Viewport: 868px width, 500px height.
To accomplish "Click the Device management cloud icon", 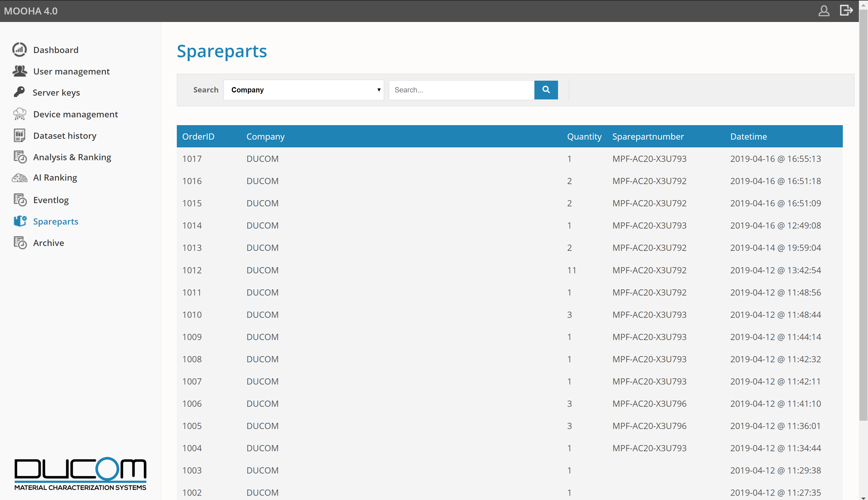I will (20, 114).
